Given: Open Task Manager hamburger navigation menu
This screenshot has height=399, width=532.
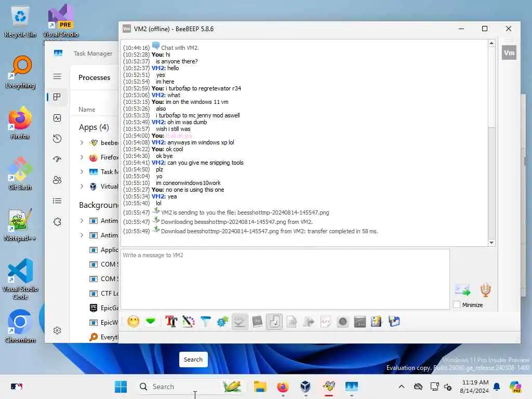Looking at the screenshot, I should (x=57, y=76).
